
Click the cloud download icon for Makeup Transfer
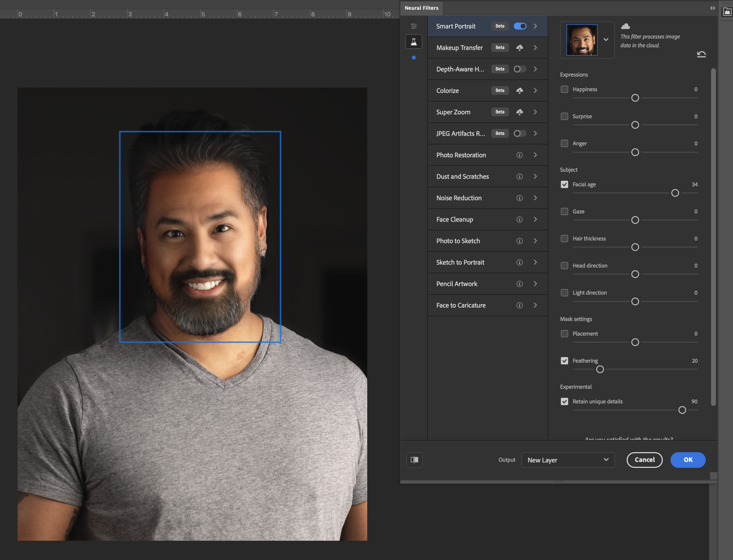tap(520, 47)
